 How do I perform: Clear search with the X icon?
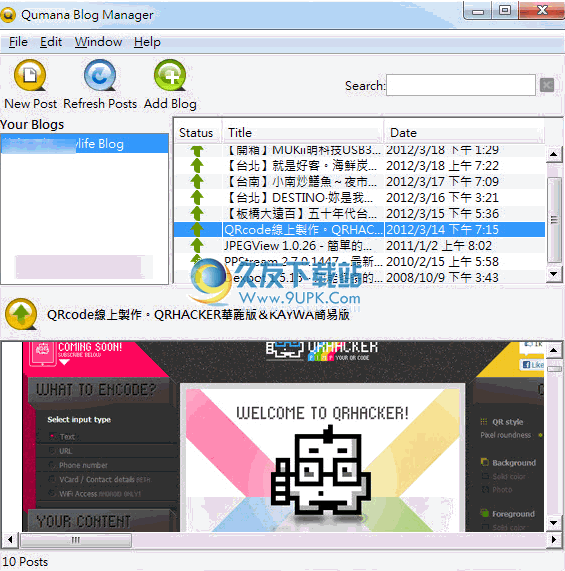coord(547,85)
